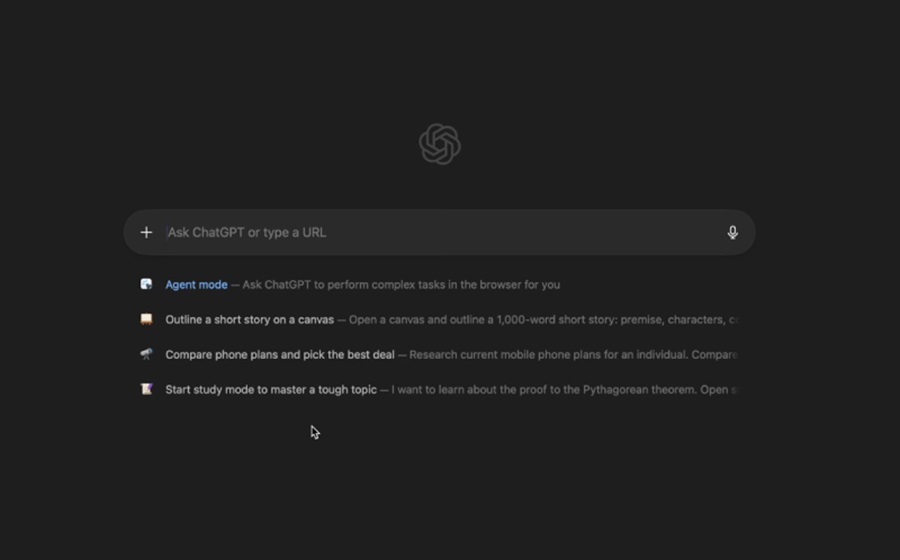Click the plus attach icon in search bar
Screen dimensions: 900x560
(x=146, y=232)
